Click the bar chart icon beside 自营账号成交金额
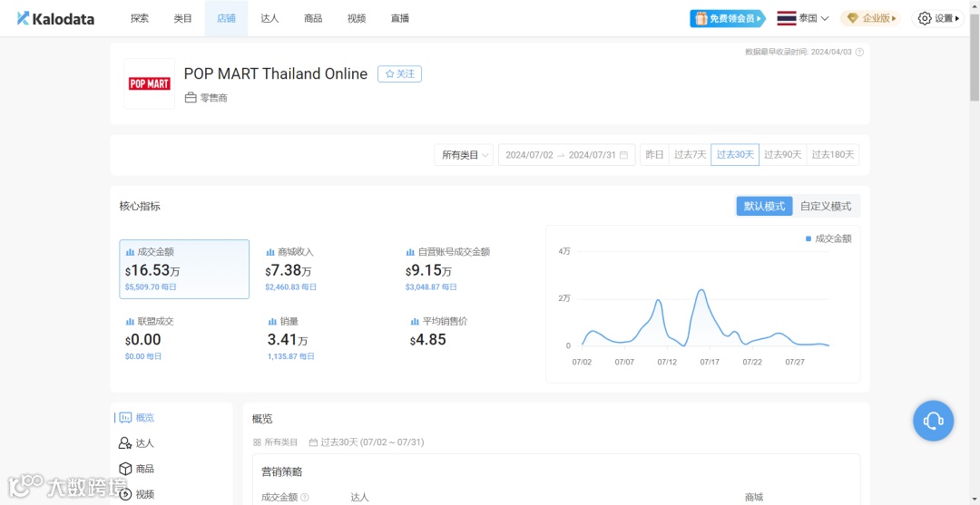Viewport: 980px width, 505px height. coord(410,252)
